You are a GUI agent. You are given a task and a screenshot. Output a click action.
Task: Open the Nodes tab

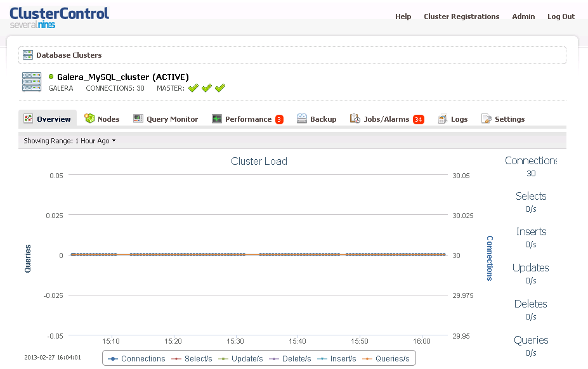(102, 119)
